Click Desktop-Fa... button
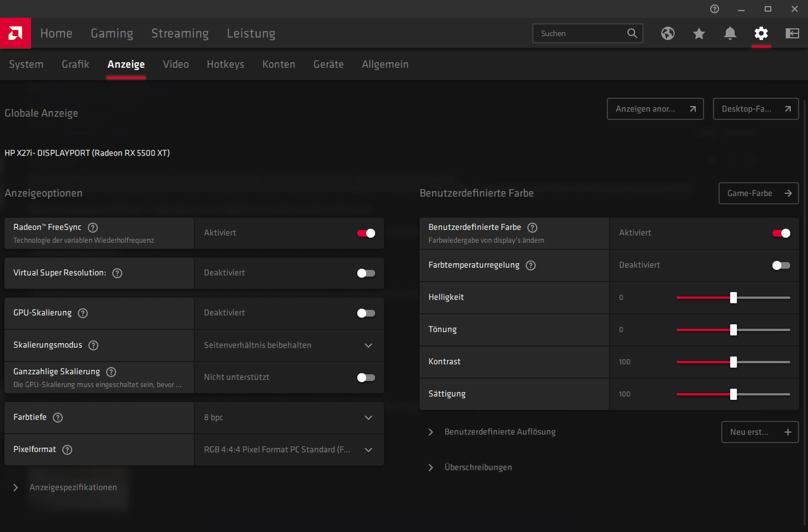Image resolution: width=808 pixels, height=532 pixels. [756, 109]
